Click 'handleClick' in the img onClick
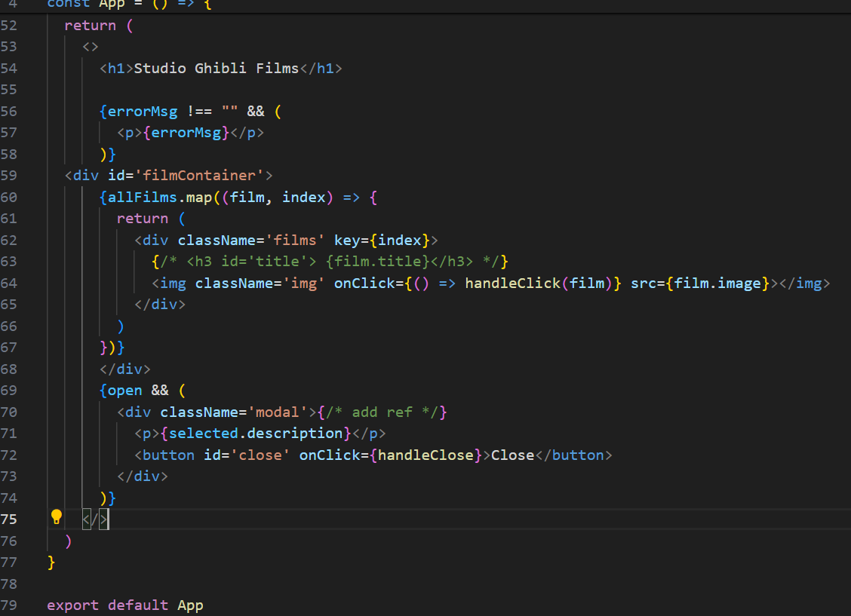The image size is (851, 616). (x=513, y=283)
